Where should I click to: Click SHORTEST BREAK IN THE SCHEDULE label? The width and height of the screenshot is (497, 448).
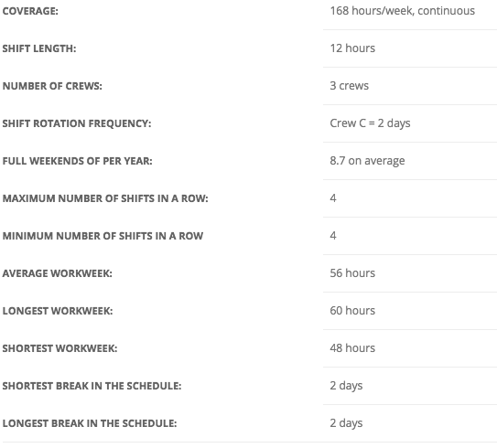[92, 386]
